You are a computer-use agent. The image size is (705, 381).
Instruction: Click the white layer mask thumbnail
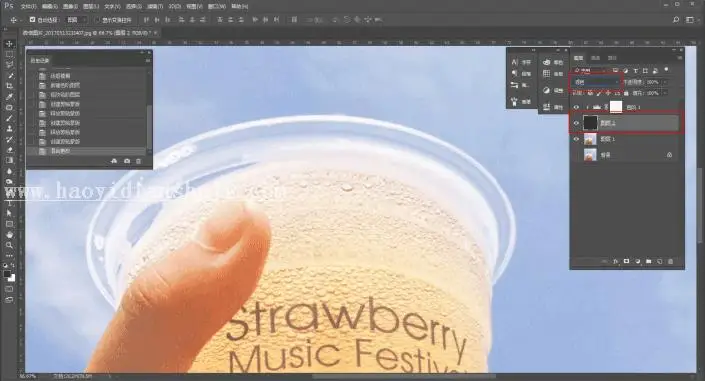(616, 107)
